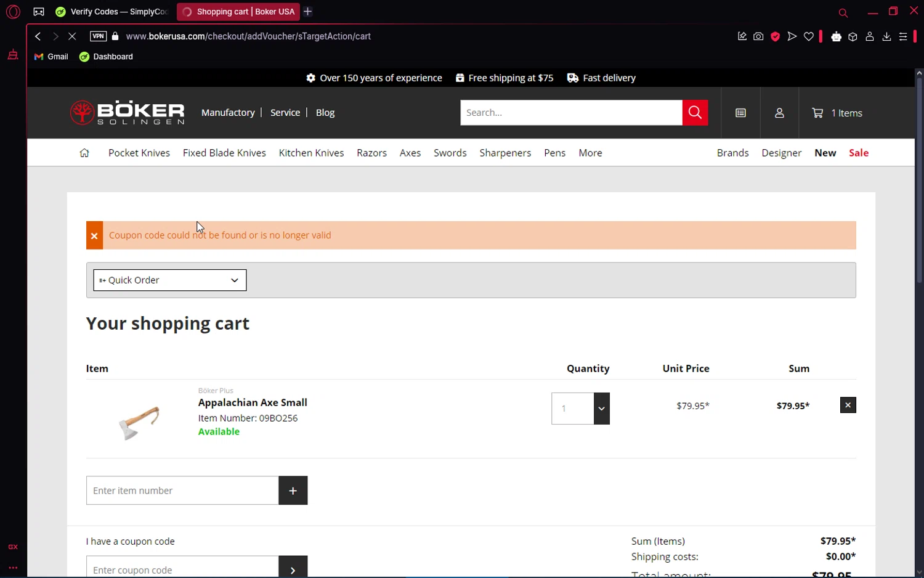
Task: Open the Opera menu logo
Action: (x=13, y=12)
